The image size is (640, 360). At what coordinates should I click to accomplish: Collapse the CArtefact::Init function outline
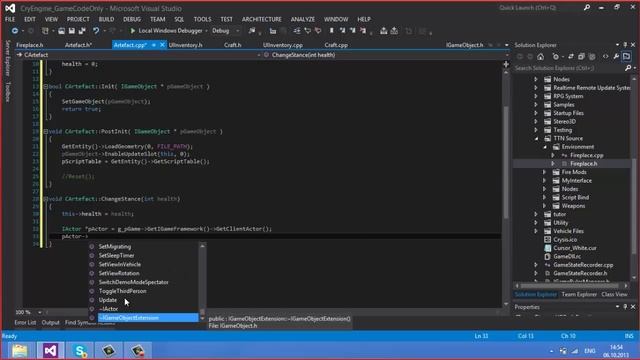[x=45, y=87]
